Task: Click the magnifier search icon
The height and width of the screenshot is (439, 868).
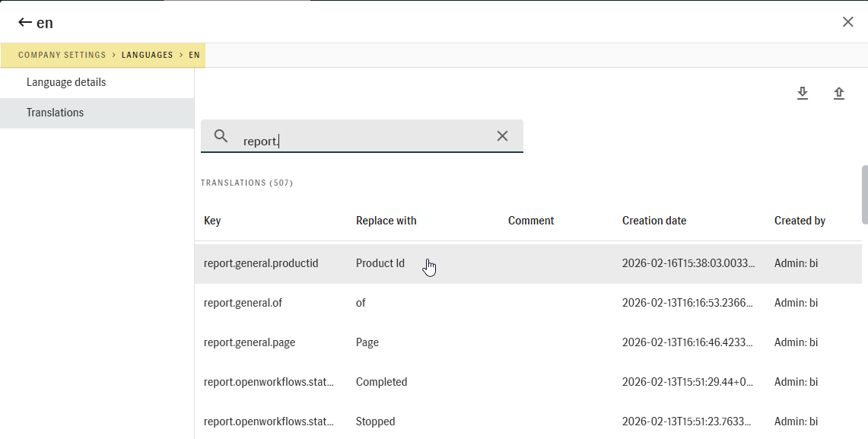Action: 221,136
